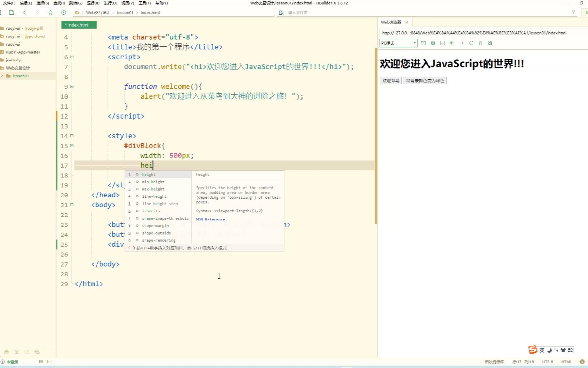Click the save file toolbar icon
Screen dimensions: 588x368
coord(12,13)
